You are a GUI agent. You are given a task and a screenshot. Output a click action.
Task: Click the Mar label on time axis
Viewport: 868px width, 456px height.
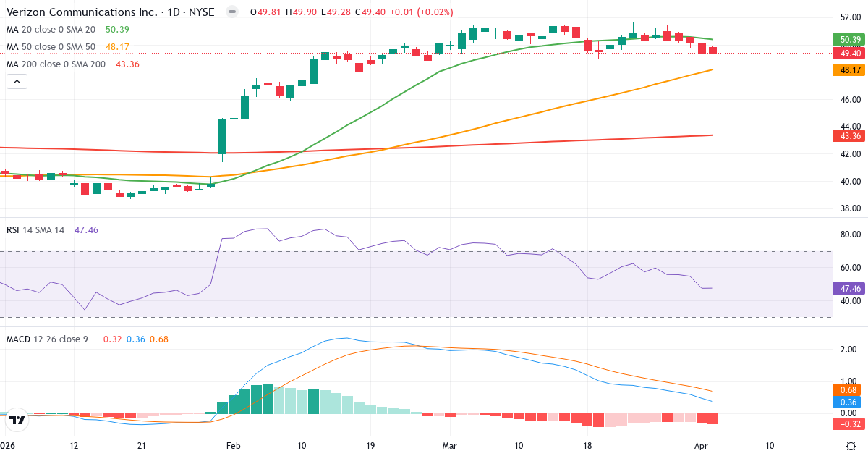coord(449,447)
